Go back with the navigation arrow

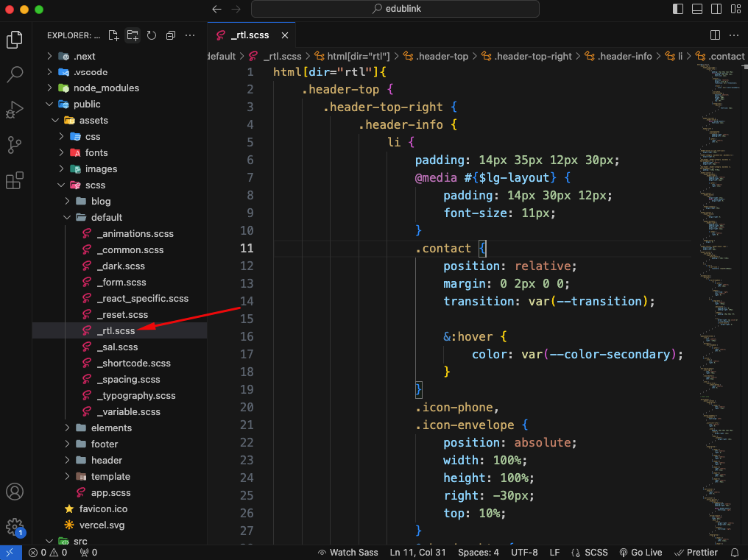pos(217,9)
